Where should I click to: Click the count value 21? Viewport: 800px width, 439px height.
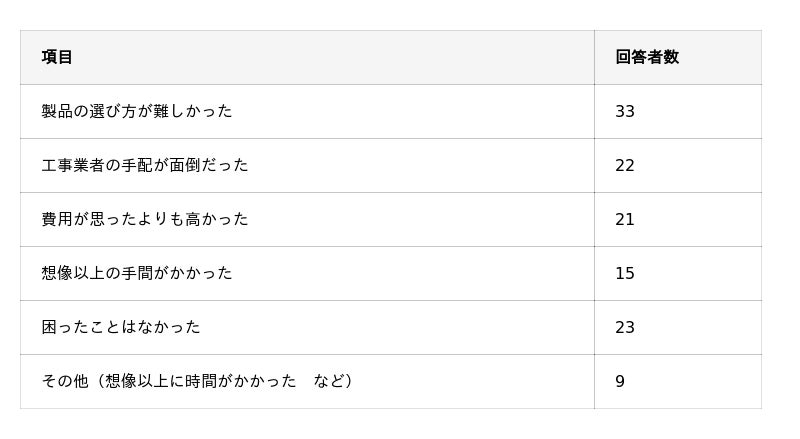pyautogui.click(x=625, y=219)
